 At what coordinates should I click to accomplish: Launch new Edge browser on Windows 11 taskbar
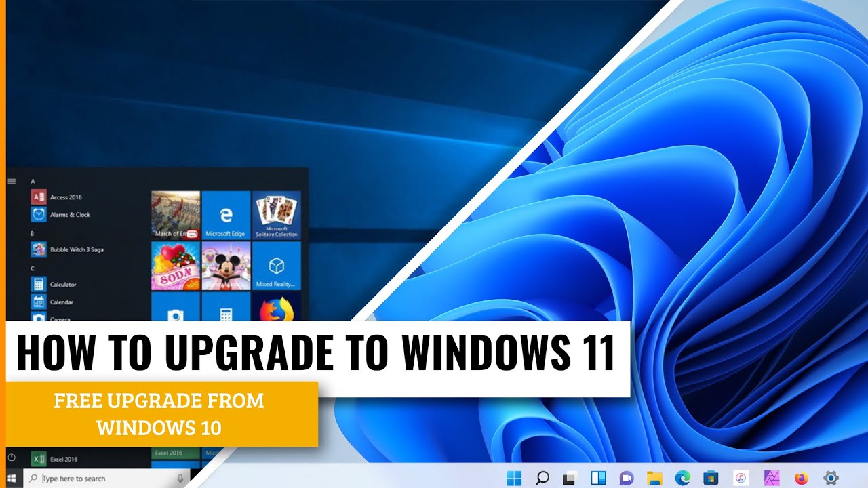click(x=682, y=478)
